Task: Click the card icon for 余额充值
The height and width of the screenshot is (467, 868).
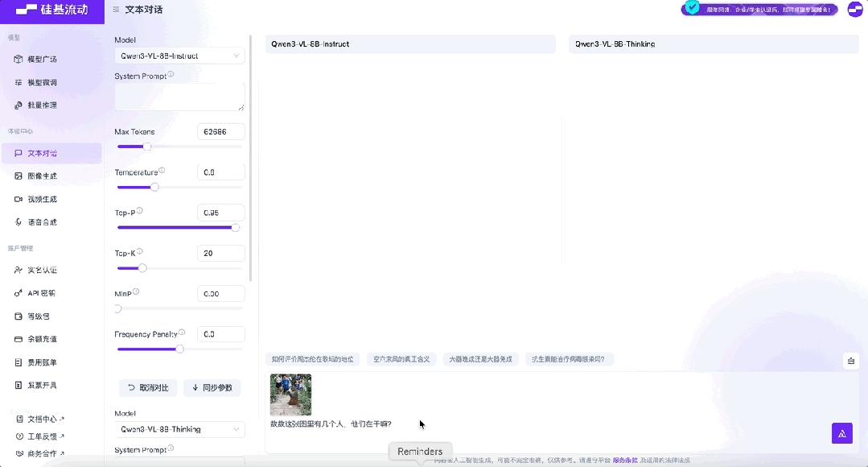Action: point(19,339)
